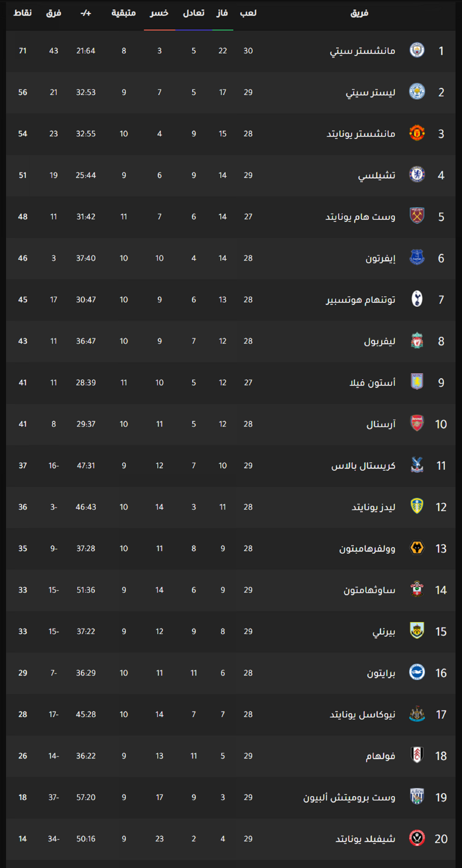Click the Wolverhampton wolf head logo
462x868 pixels.
(417, 548)
